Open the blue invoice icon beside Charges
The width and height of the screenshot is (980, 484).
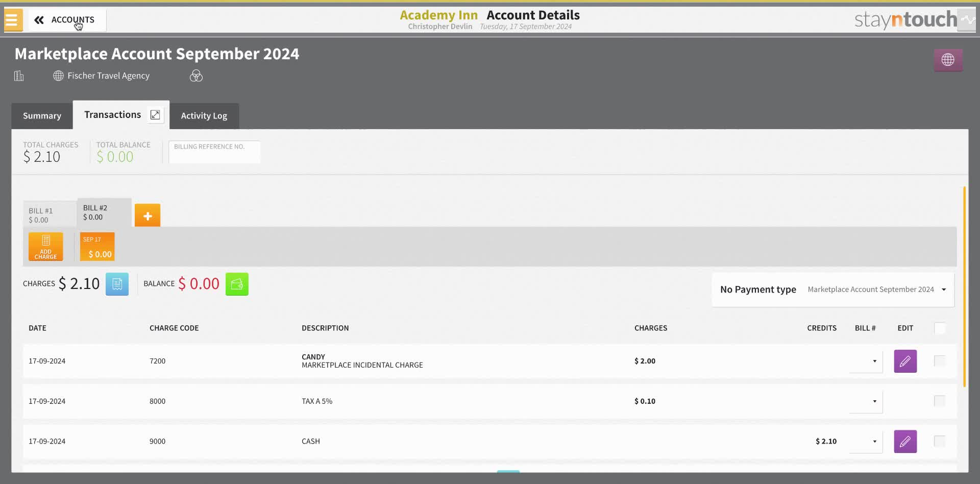(117, 284)
